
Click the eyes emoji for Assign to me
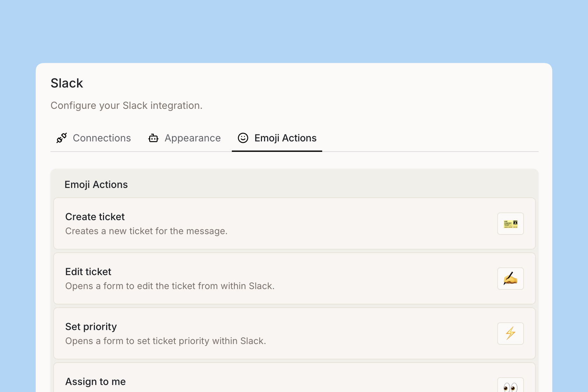click(x=510, y=386)
